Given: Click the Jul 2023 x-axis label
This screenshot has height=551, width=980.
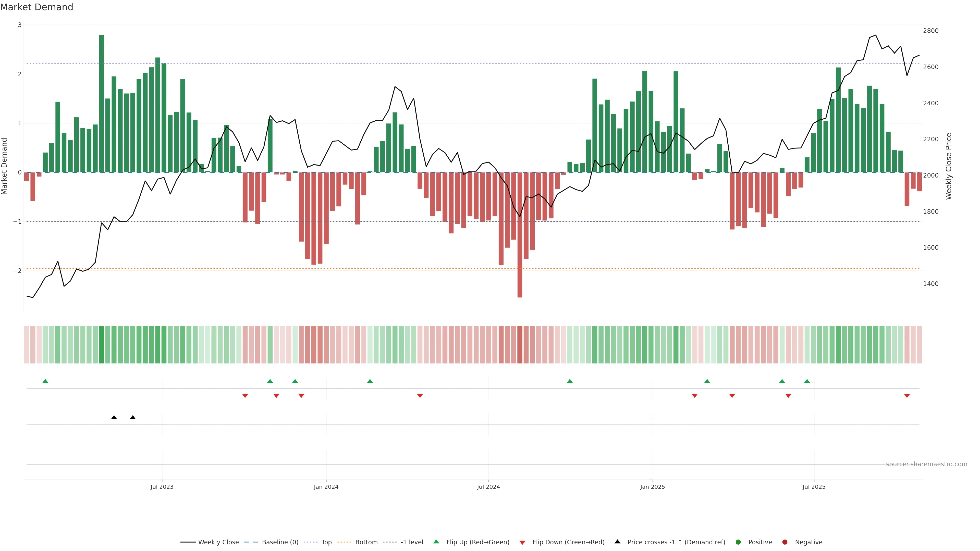Looking at the screenshot, I should click(162, 487).
